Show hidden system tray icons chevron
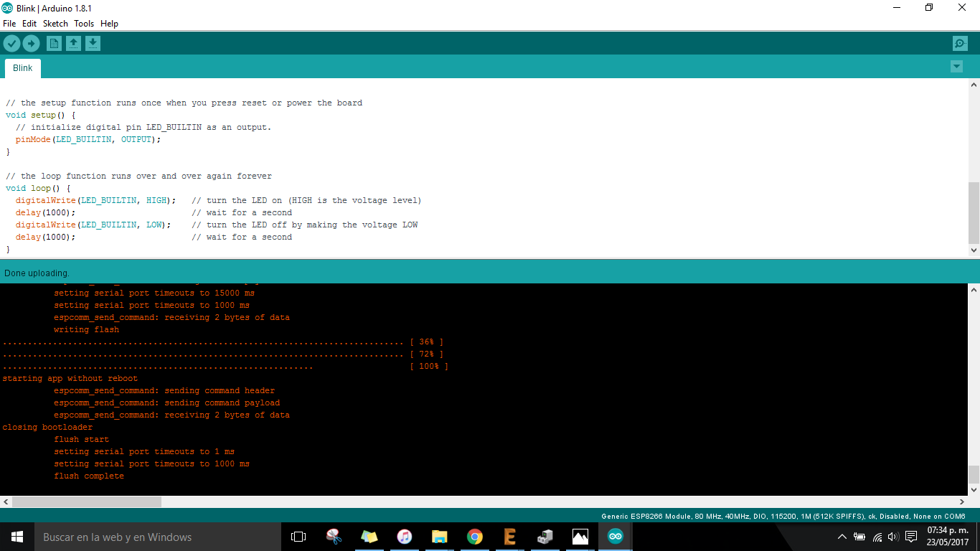980x551 pixels. click(842, 537)
